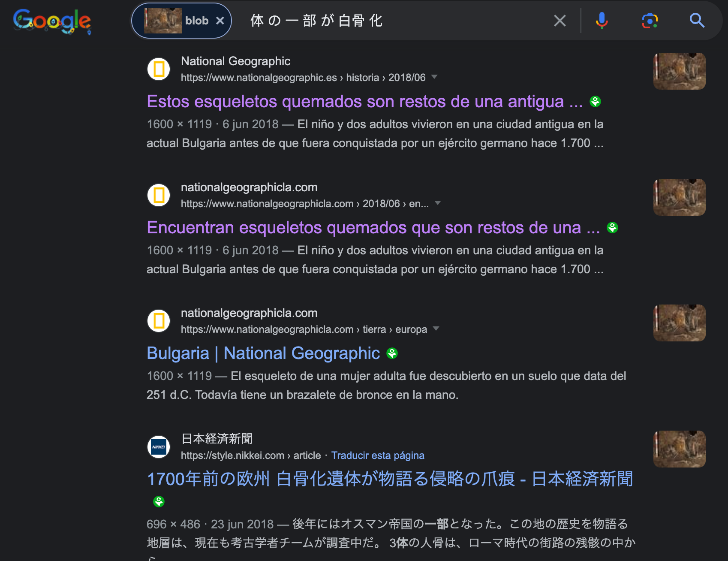Remove the blob image chip
This screenshot has width=728, height=561.
coord(220,21)
